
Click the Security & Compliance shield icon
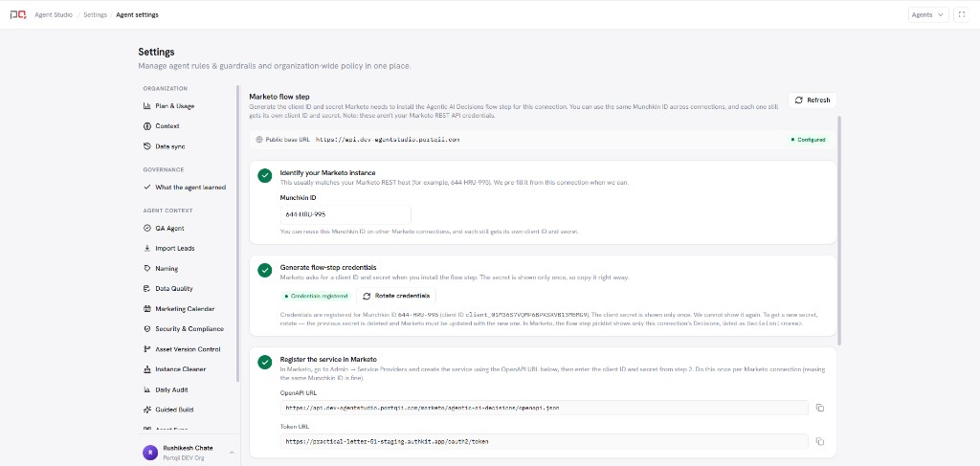[x=146, y=328]
